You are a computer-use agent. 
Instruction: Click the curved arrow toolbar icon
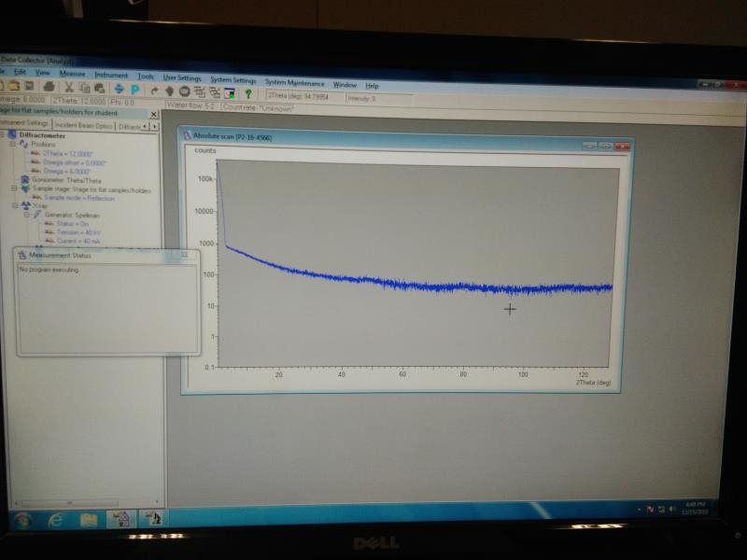154,91
